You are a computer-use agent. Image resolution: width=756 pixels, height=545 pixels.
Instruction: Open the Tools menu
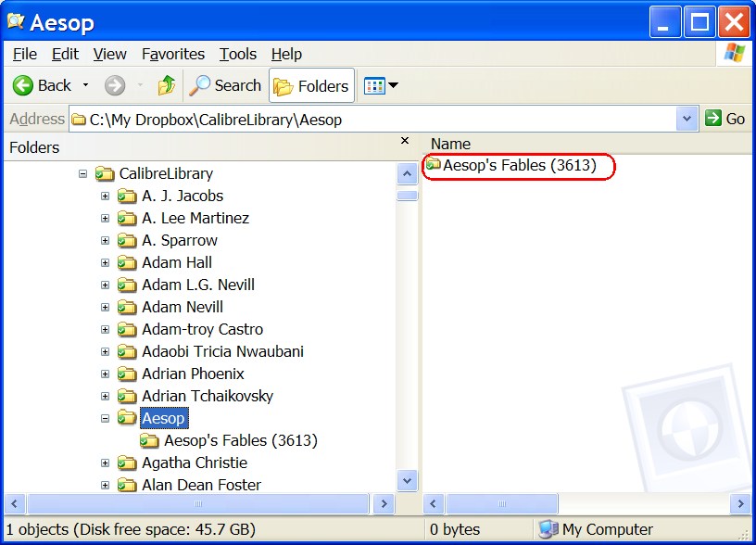[x=238, y=54]
